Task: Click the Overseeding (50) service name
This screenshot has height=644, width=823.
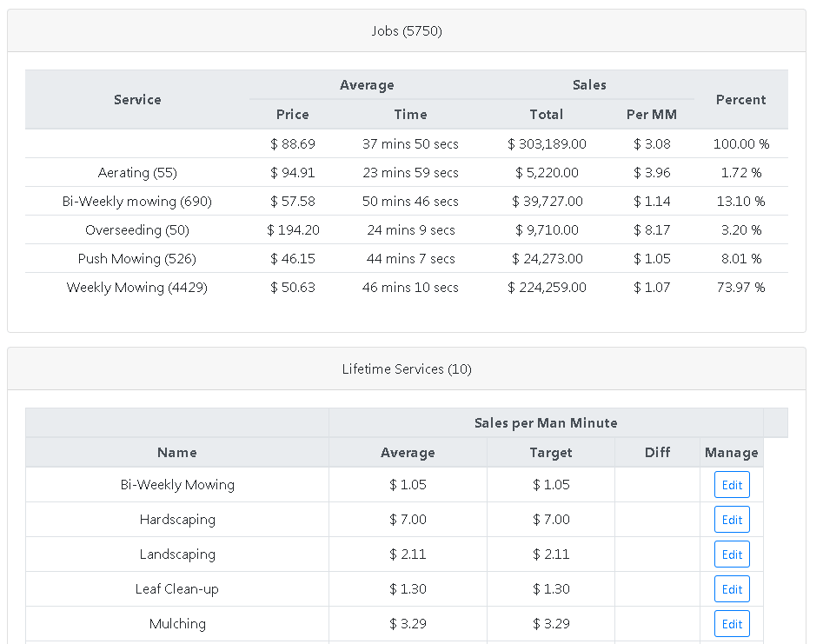Action: [x=137, y=230]
